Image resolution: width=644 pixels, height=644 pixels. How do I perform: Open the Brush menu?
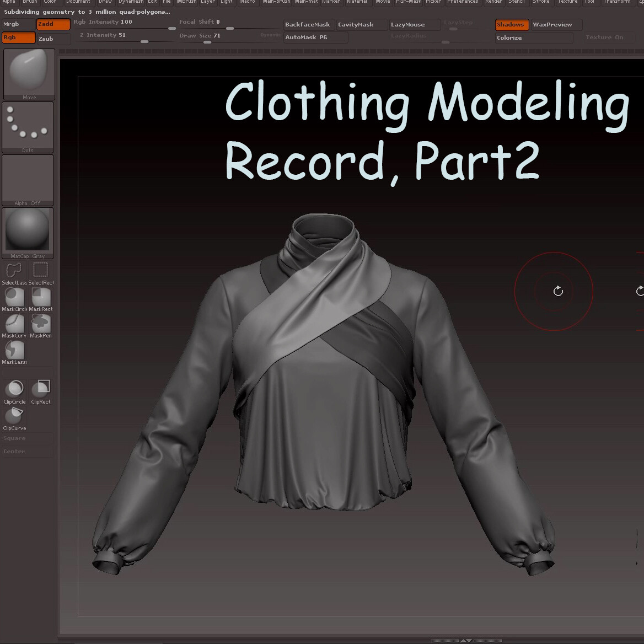click(x=30, y=2)
